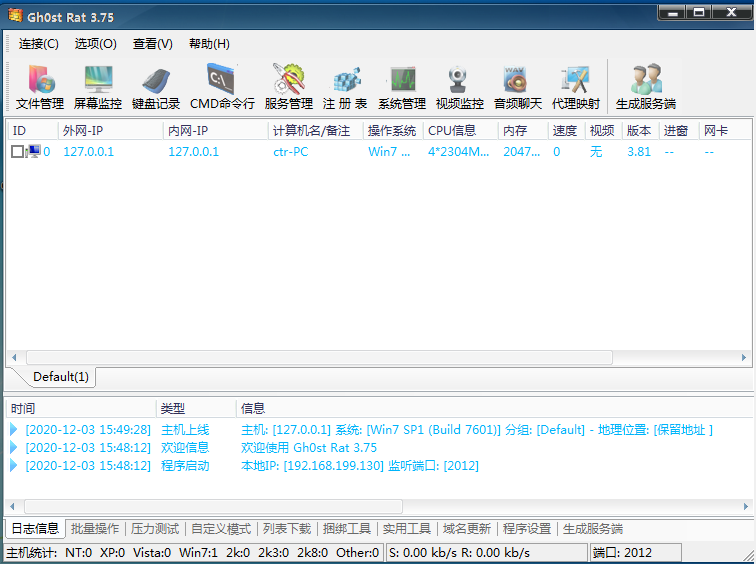Open 文件管理 file manager tool
The width and height of the screenshot is (756, 564).
coord(40,86)
